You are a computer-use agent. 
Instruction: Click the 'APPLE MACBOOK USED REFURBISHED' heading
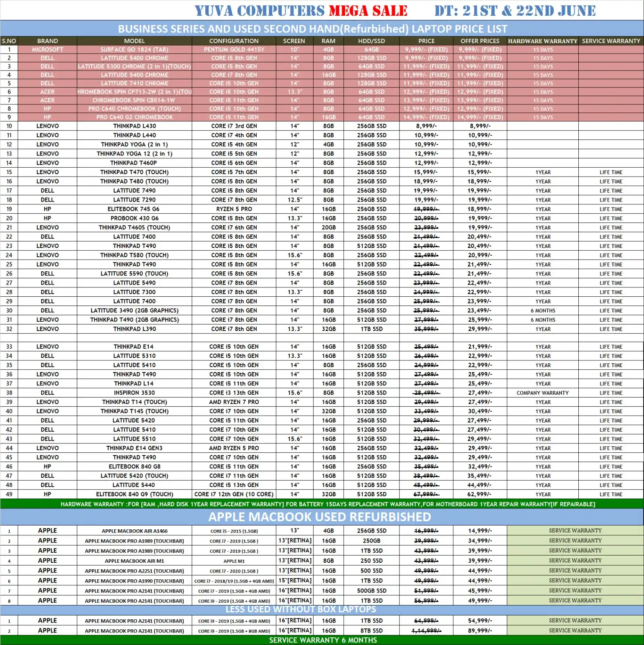coord(320,517)
